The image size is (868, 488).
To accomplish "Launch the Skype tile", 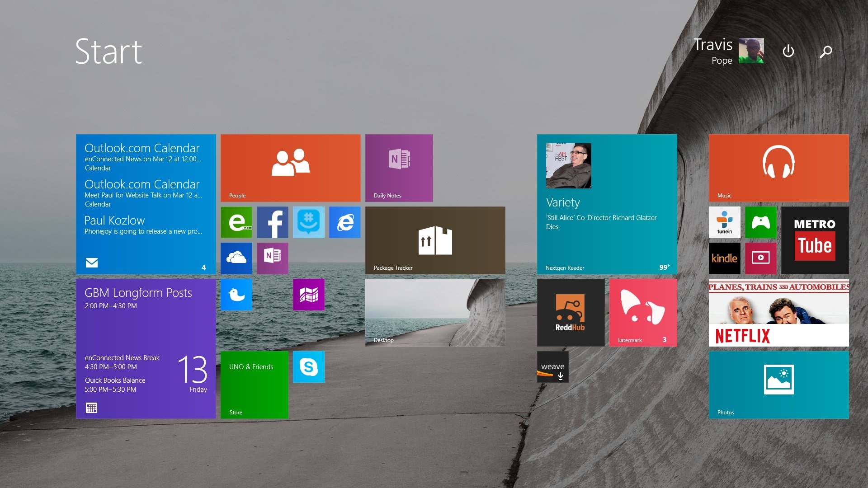I will 308,366.
